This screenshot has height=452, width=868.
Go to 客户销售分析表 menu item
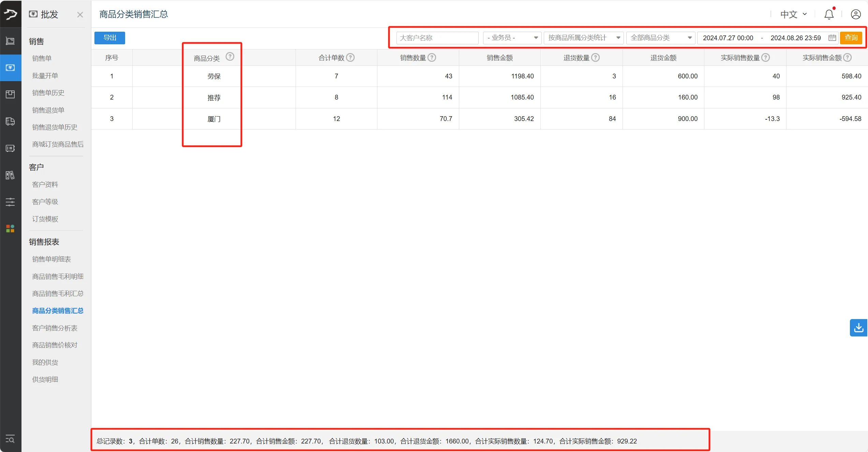(55, 328)
